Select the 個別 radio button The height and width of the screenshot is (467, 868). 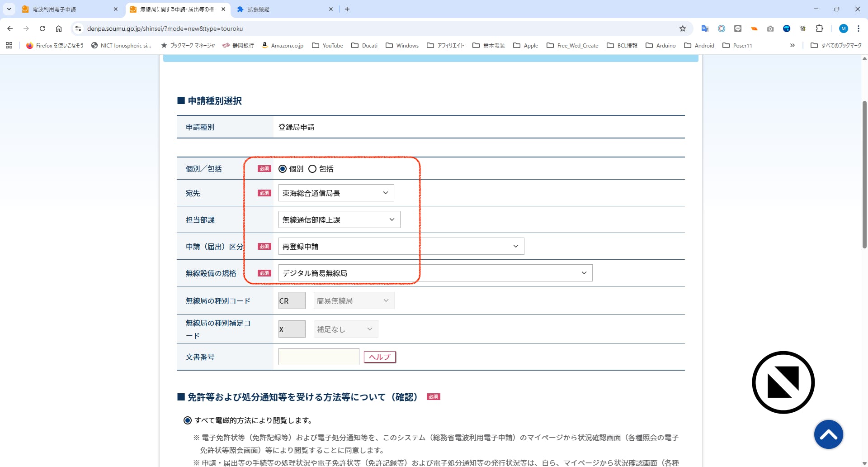pos(283,169)
